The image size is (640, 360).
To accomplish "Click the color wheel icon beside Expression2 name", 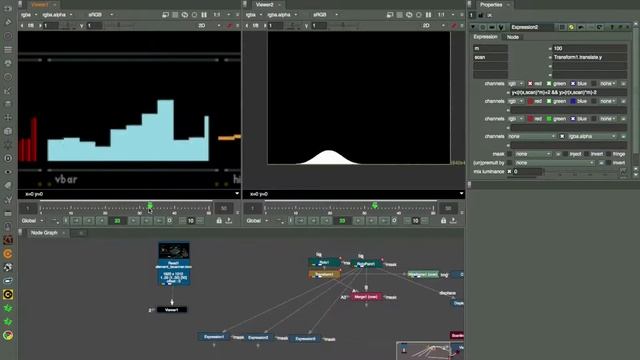I will (562, 27).
